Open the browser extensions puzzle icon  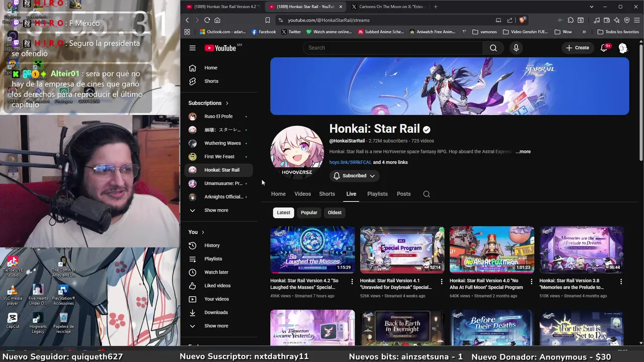571,20
